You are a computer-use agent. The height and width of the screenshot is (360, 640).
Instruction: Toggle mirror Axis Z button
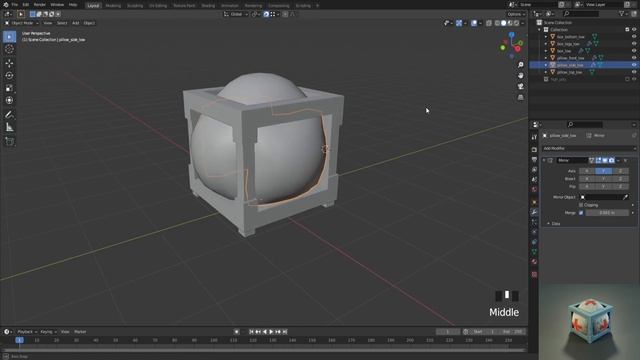click(620, 171)
